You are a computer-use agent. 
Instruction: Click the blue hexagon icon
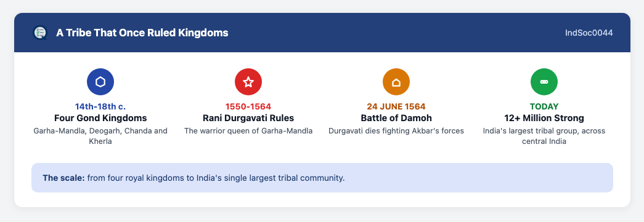pyautogui.click(x=100, y=82)
